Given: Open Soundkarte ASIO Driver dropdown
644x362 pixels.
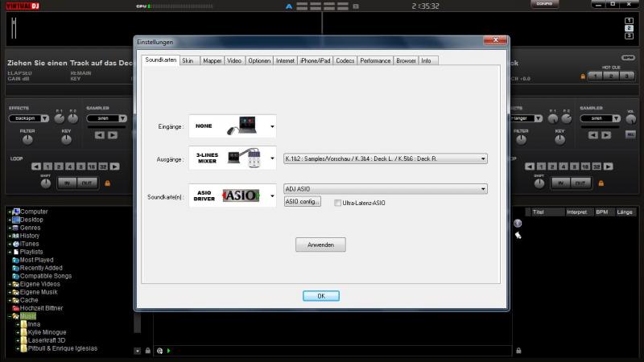Looking at the screenshot, I should tap(233, 195).
